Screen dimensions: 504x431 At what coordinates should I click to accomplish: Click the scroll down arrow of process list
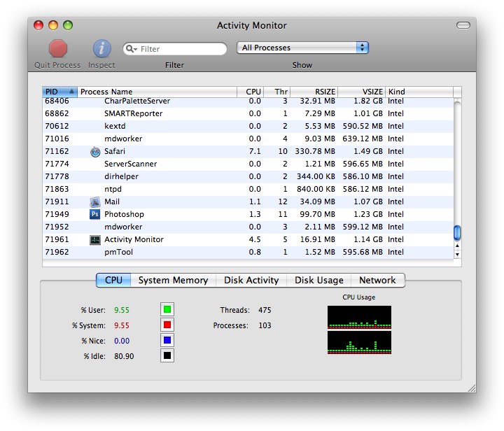(x=457, y=255)
